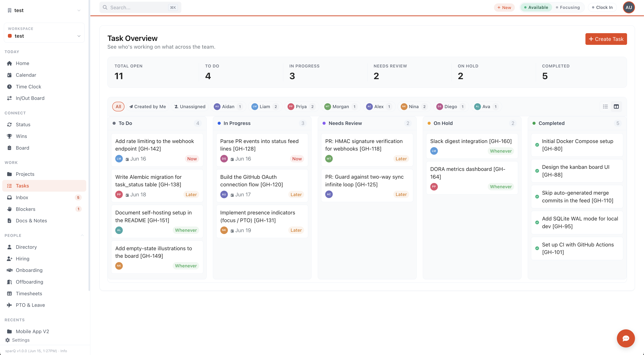Image resolution: width=644 pixels, height=355 pixels.
Task: Expand the top organization test dropdown
Action: (x=44, y=10)
